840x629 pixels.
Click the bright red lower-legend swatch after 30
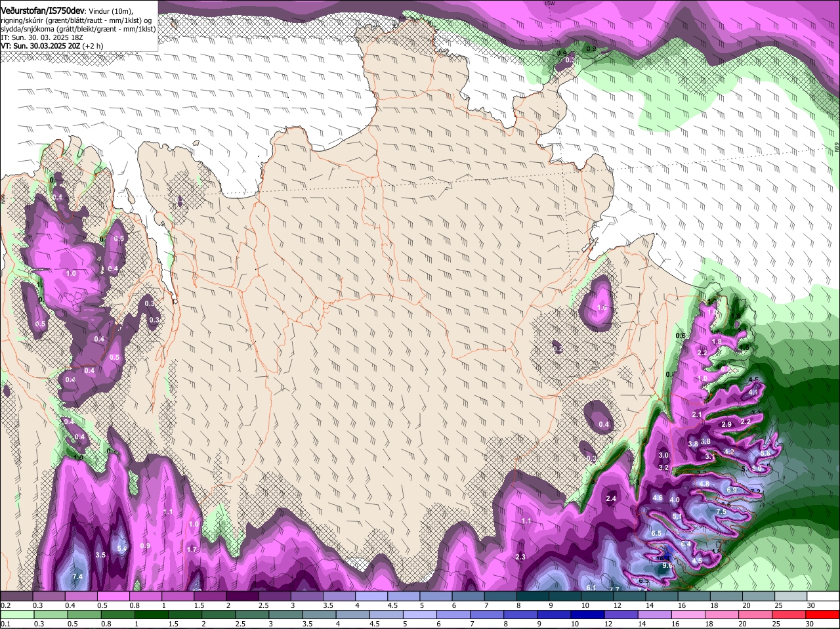(x=824, y=615)
